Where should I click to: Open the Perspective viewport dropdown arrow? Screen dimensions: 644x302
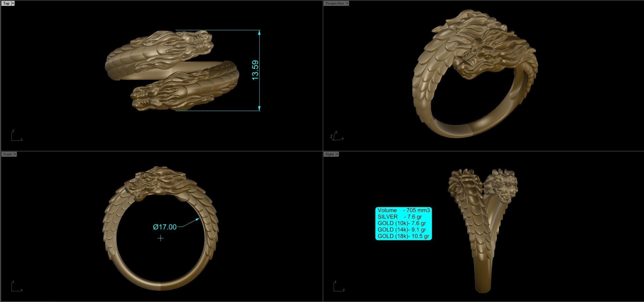coord(347,3)
